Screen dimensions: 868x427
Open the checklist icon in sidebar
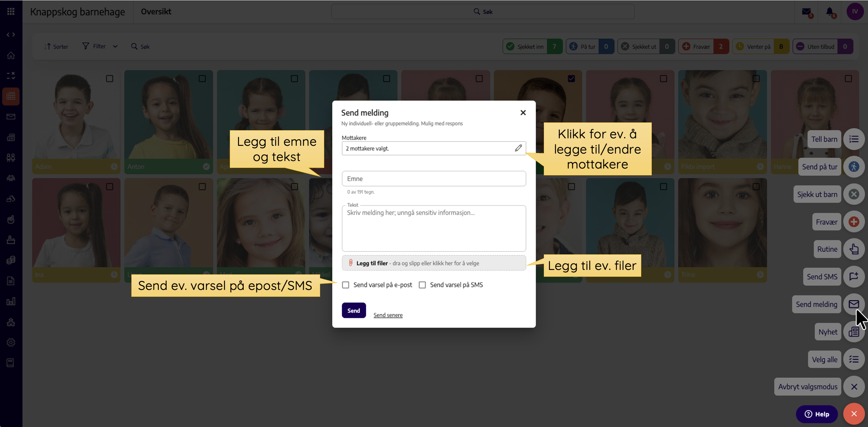(x=11, y=75)
